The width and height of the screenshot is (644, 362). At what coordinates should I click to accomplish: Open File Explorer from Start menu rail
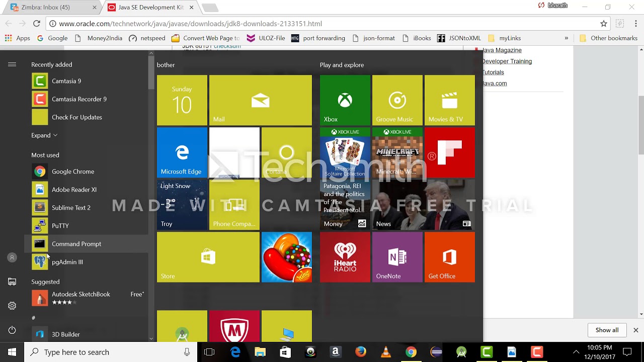tap(12, 282)
